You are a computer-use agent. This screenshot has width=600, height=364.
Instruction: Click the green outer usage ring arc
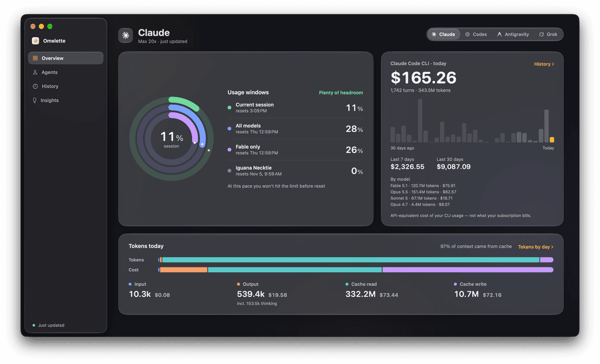[x=185, y=102]
